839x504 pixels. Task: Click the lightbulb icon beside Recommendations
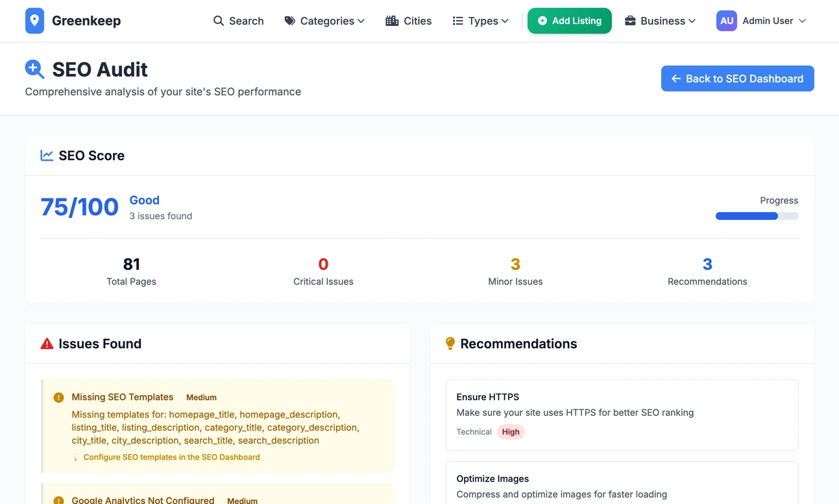[450, 344]
